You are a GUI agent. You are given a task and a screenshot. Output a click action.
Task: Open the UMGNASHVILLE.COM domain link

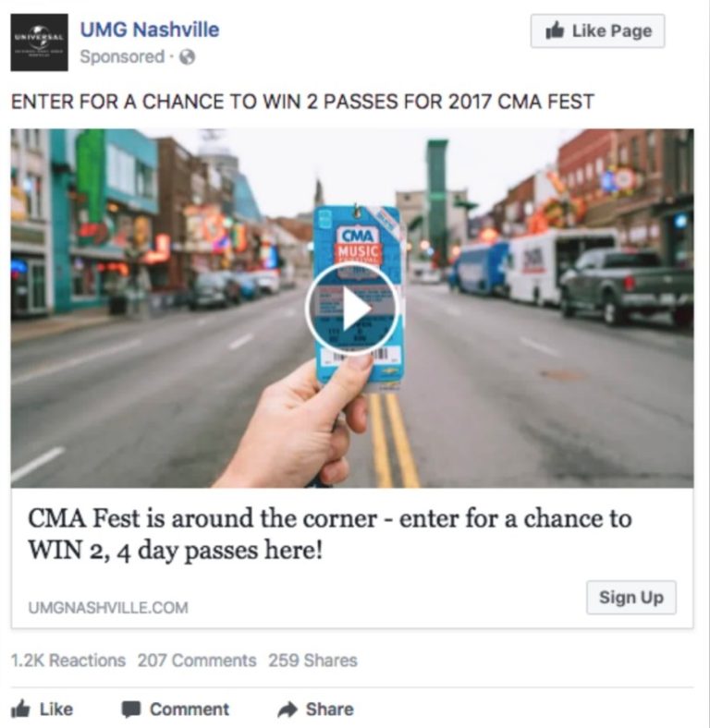tap(108, 608)
